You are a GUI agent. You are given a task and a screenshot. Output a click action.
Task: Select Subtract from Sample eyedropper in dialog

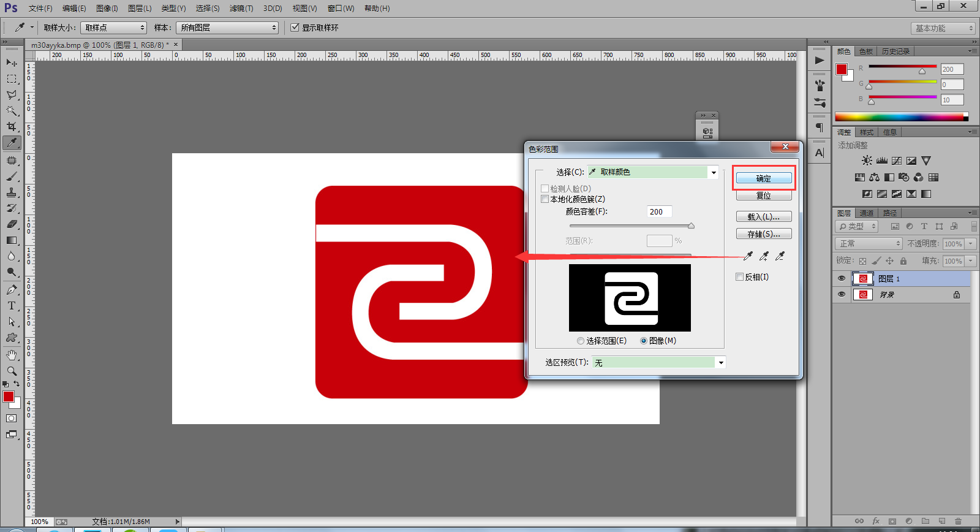pos(780,256)
